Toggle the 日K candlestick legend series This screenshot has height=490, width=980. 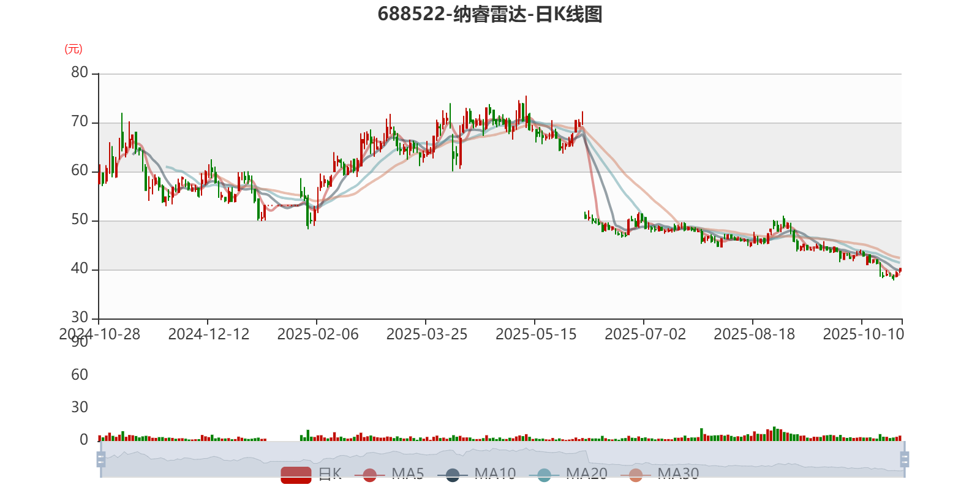311,475
